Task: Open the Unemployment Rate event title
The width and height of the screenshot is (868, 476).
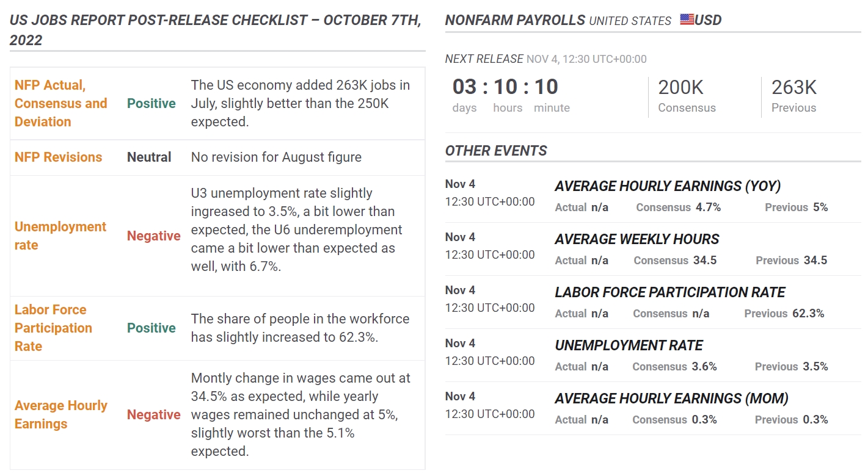Action: point(629,345)
